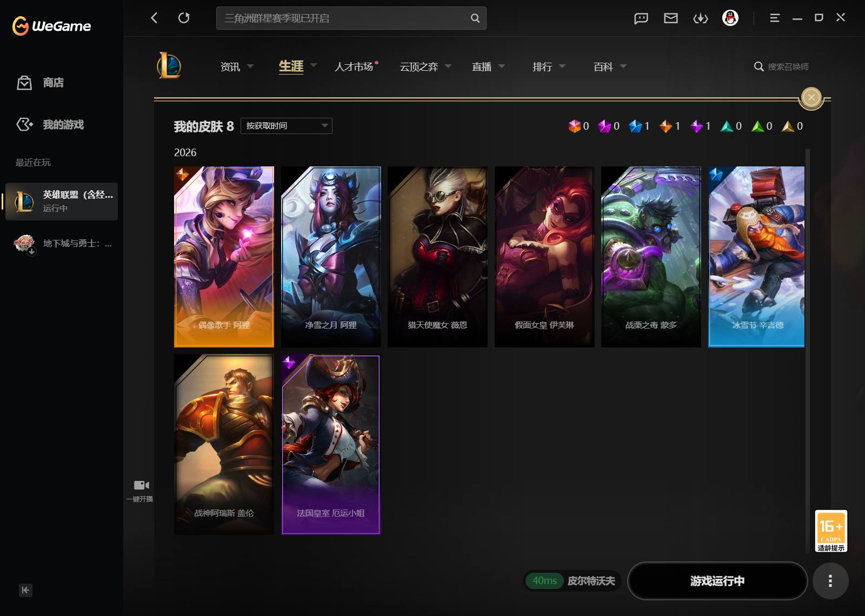
Task: Open the 16+ CADPA age rating notice
Action: click(x=831, y=531)
